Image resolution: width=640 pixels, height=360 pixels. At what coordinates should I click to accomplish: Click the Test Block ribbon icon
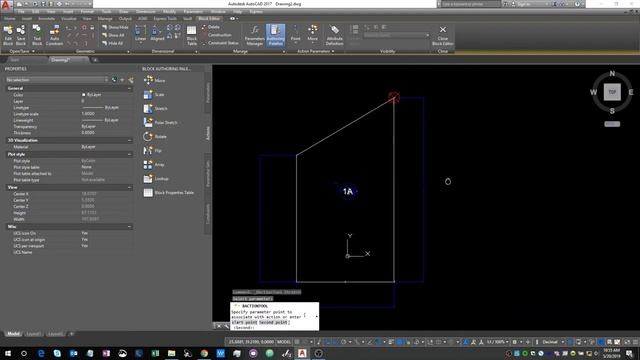(x=37, y=35)
